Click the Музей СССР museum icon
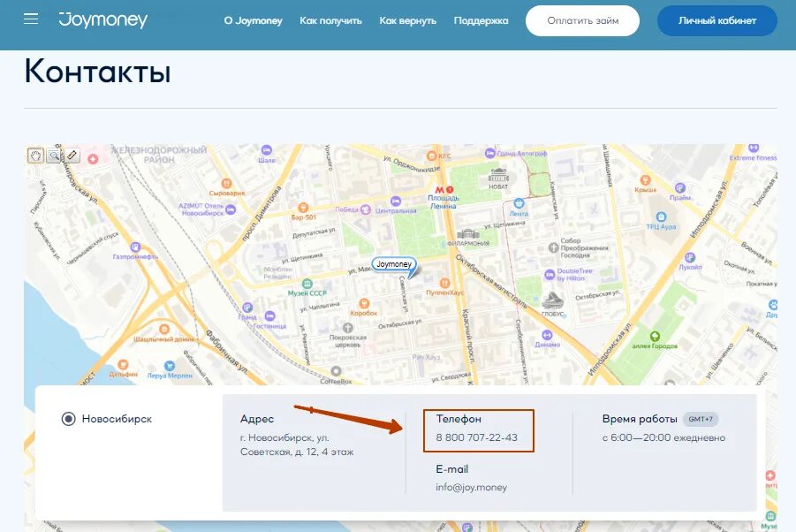 coord(307,284)
